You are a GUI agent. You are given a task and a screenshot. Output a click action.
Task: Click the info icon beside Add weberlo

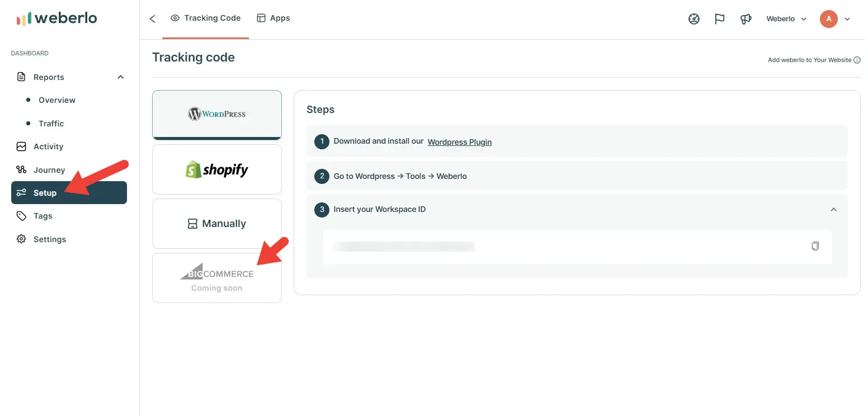pyautogui.click(x=857, y=60)
